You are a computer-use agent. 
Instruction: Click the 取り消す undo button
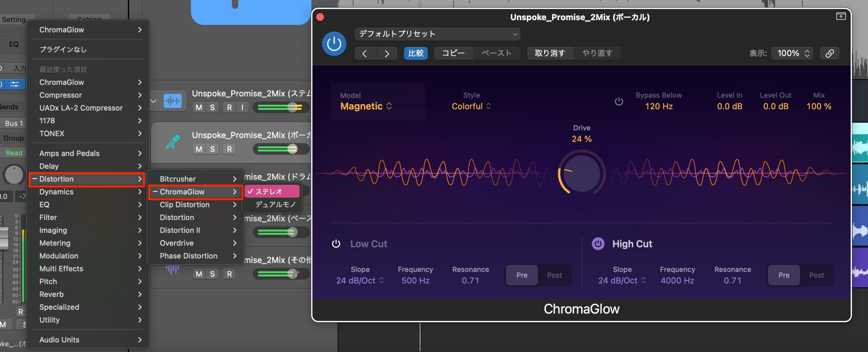550,53
